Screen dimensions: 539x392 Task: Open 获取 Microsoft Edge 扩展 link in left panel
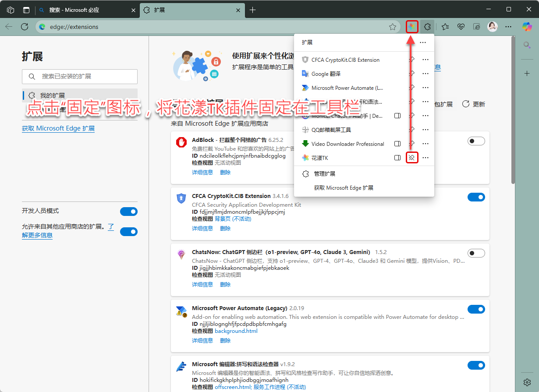58,128
